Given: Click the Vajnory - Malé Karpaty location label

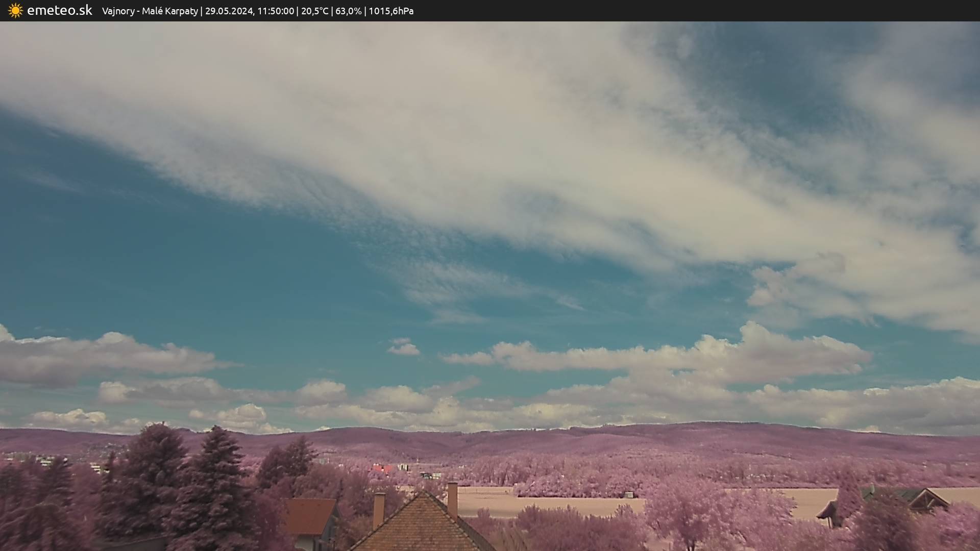Looking at the screenshot, I should pos(150,11).
